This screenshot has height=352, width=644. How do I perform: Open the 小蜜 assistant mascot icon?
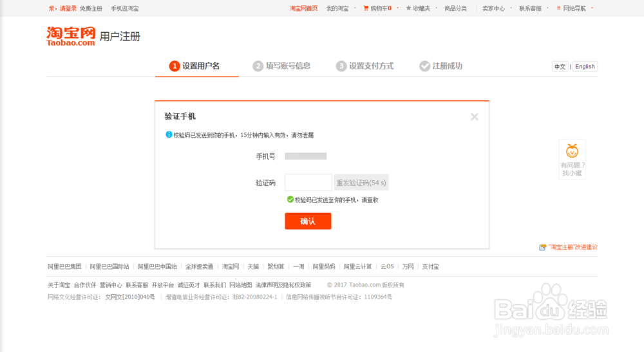[x=572, y=151]
